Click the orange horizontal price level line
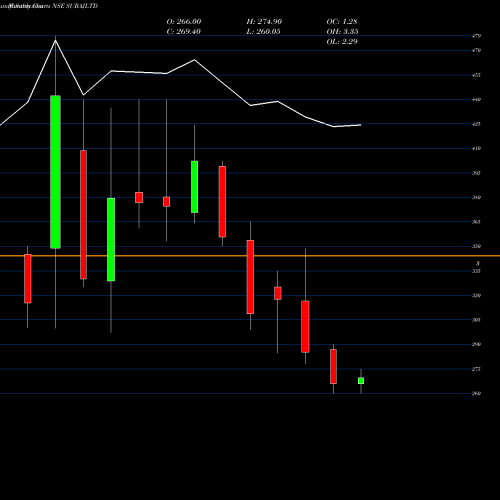 point(250,256)
